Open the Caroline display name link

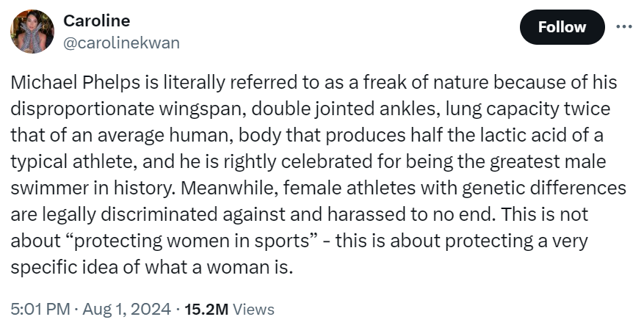[97, 21]
